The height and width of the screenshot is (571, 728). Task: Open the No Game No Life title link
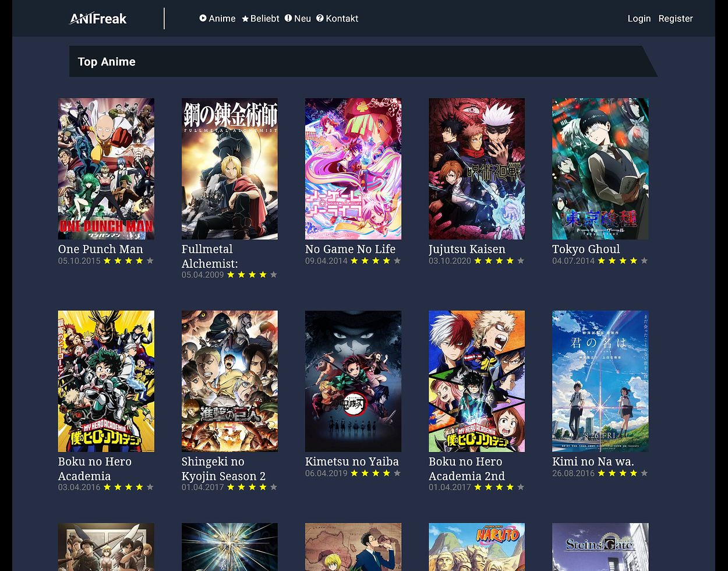pos(350,249)
